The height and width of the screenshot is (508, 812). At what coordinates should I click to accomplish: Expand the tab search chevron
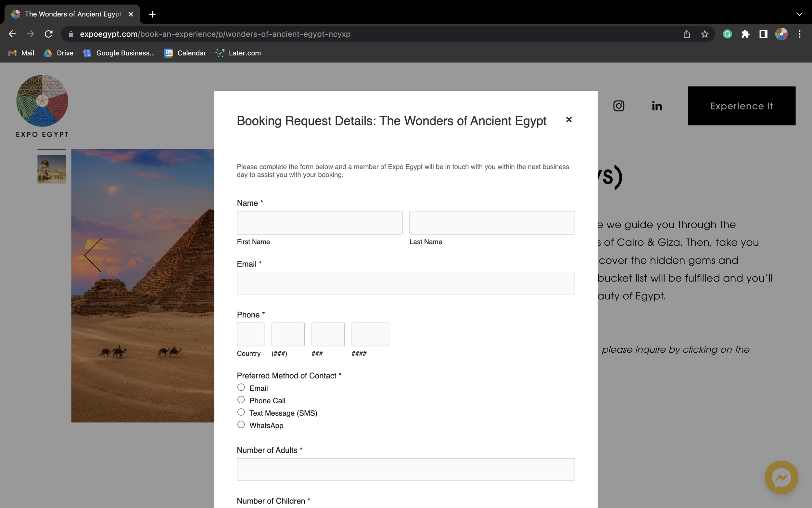799,14
